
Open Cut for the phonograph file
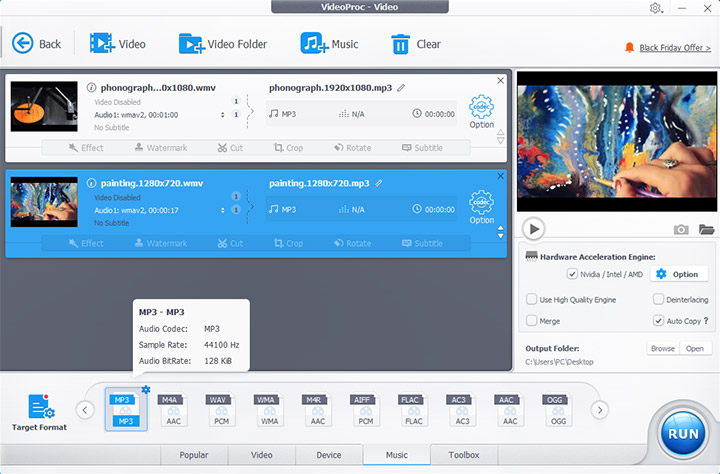point(230,147)
